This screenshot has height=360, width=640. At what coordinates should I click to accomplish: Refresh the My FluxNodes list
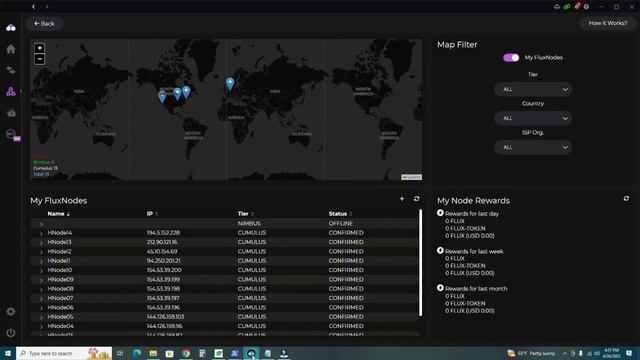click(x=416, y=199)
